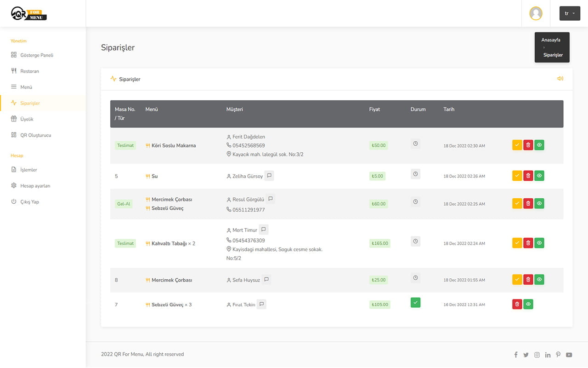Click the Teslimat badge for Ferit Dağdelen

[125, 145]
